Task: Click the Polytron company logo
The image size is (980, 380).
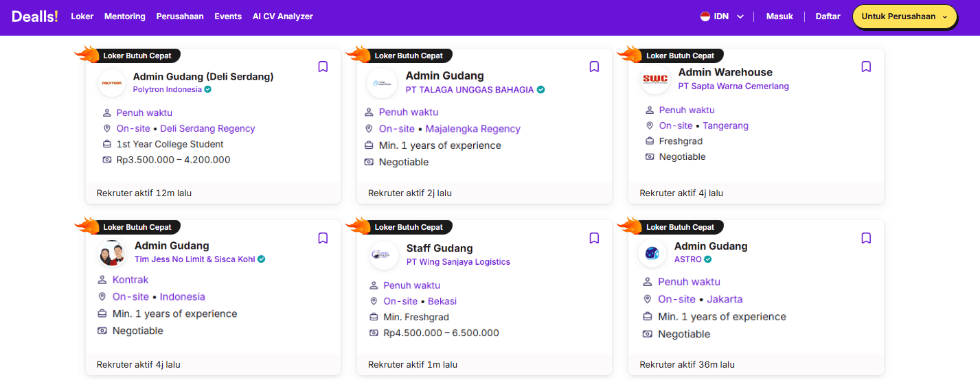Action: tap(112, 83)
